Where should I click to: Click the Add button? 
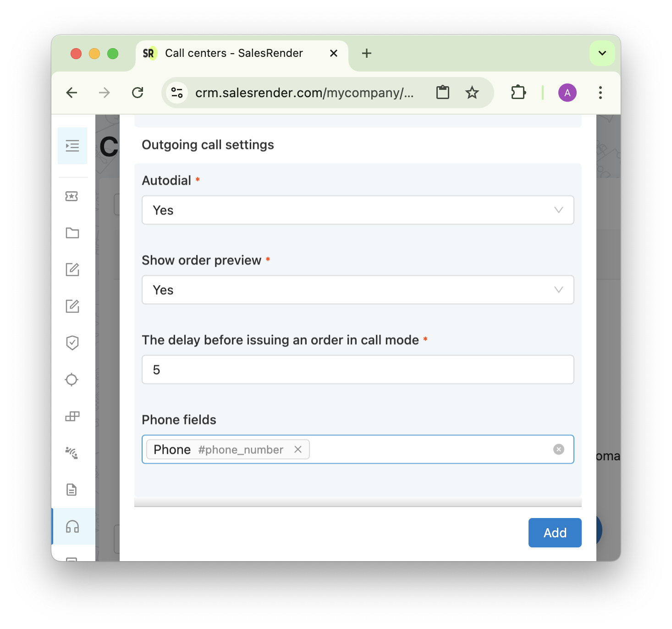555,533
